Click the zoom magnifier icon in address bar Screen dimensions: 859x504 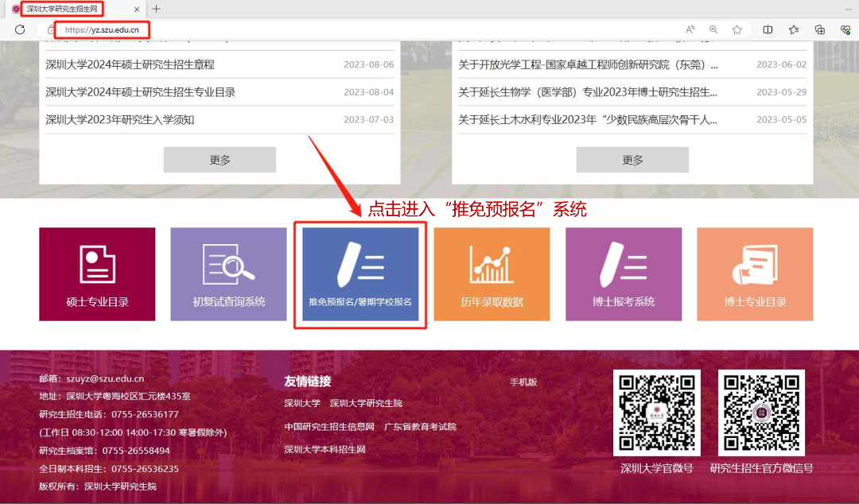[713, 29]
